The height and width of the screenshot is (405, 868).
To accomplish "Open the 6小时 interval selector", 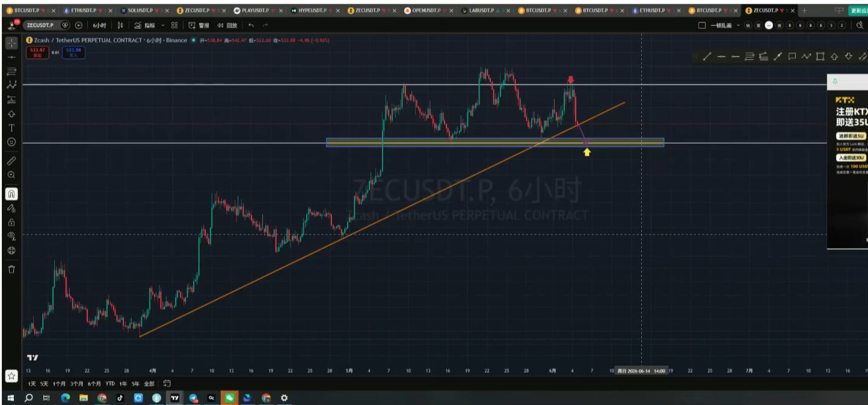I will (99, 25).
